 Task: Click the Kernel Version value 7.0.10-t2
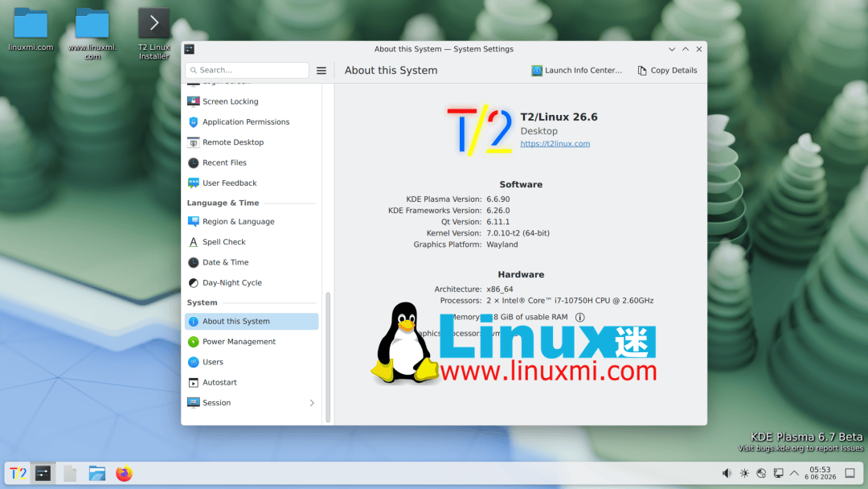(518, 233)
